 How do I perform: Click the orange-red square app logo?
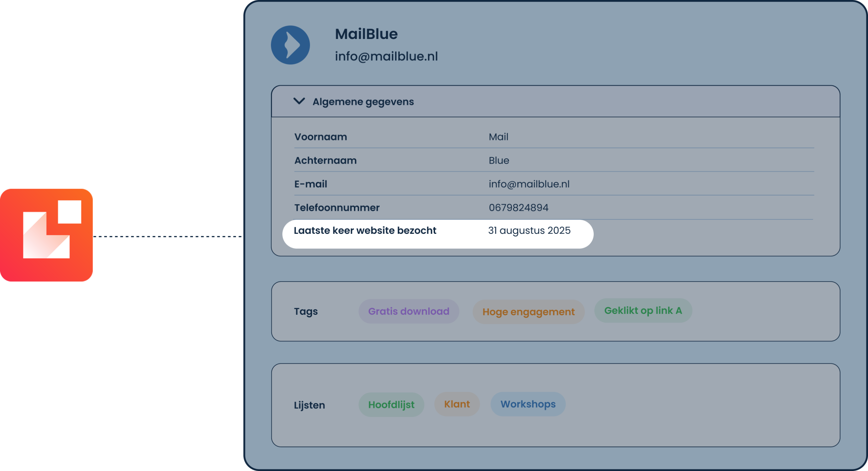tap(46, 235)
